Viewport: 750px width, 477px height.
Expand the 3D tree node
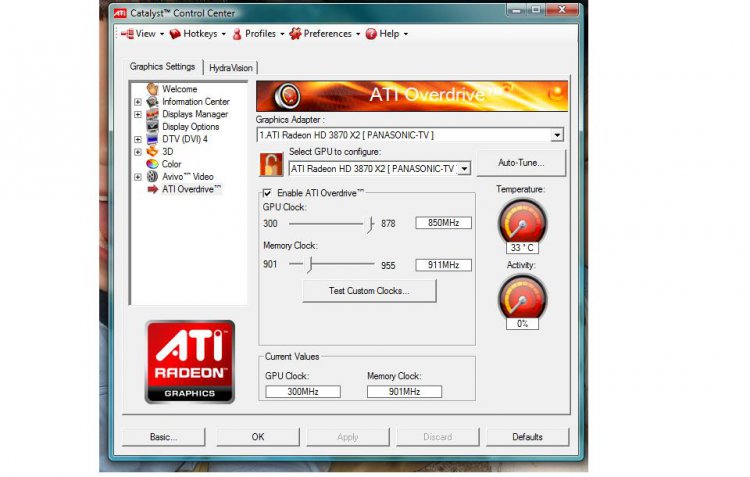coord(138,152)
